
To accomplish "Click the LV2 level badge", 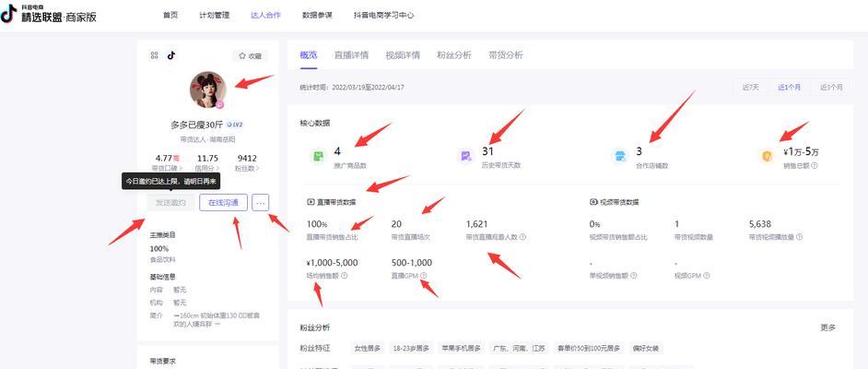I will click(236, 125).
